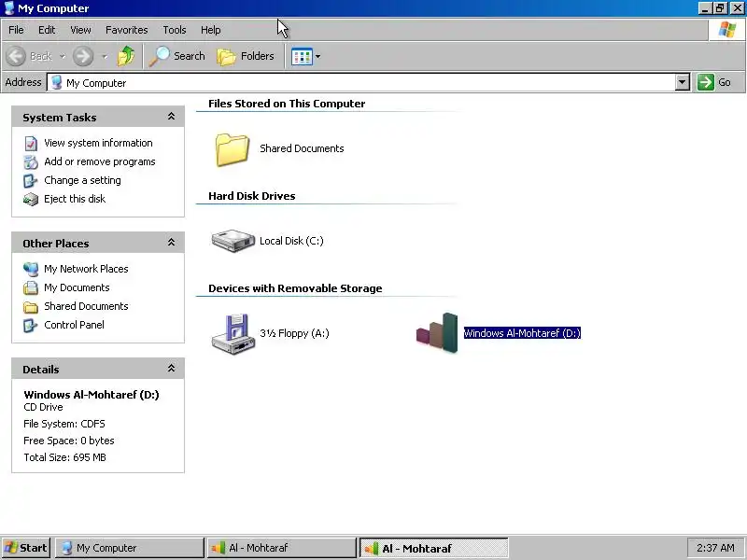Click into the Address bar field
The image size is (747, 560).
[x=362, y=82]
